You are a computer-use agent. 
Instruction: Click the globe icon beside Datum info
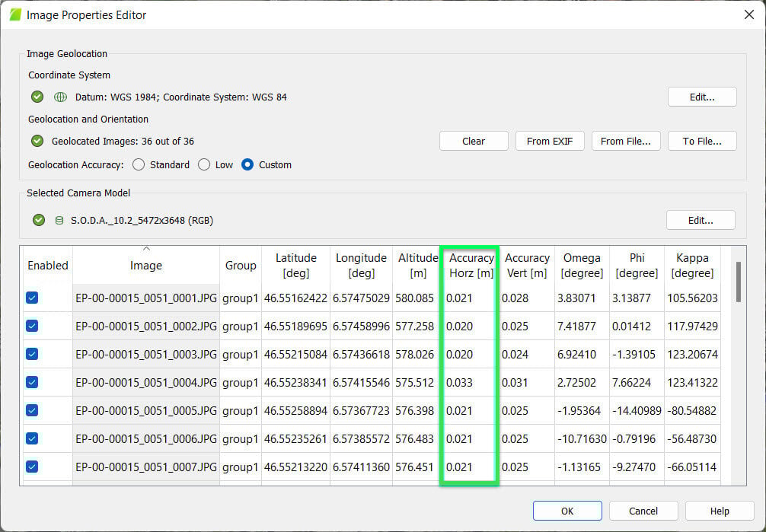(60, 97)
